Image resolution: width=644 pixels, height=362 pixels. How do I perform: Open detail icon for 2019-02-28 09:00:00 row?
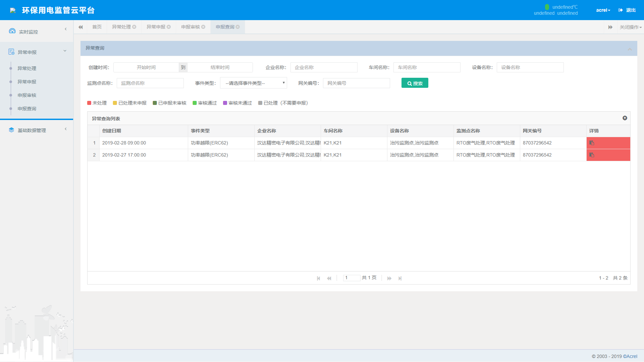tap(592, 143)
